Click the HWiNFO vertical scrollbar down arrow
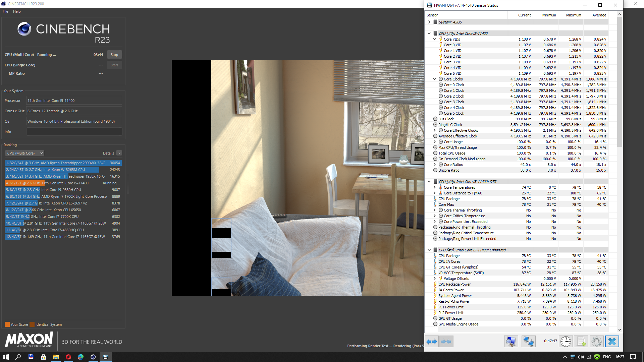The width and height of the screenshot is (644, 362). point(620,330)
